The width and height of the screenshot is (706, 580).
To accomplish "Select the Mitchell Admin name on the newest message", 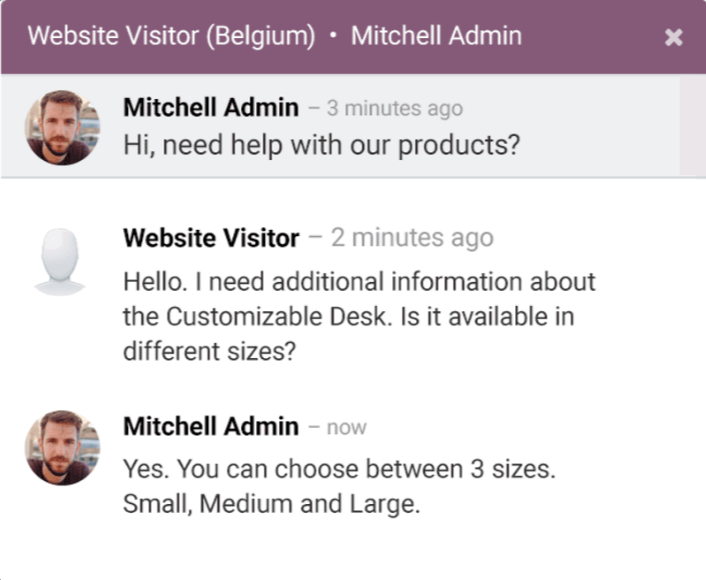I will [x=211, y=426].
